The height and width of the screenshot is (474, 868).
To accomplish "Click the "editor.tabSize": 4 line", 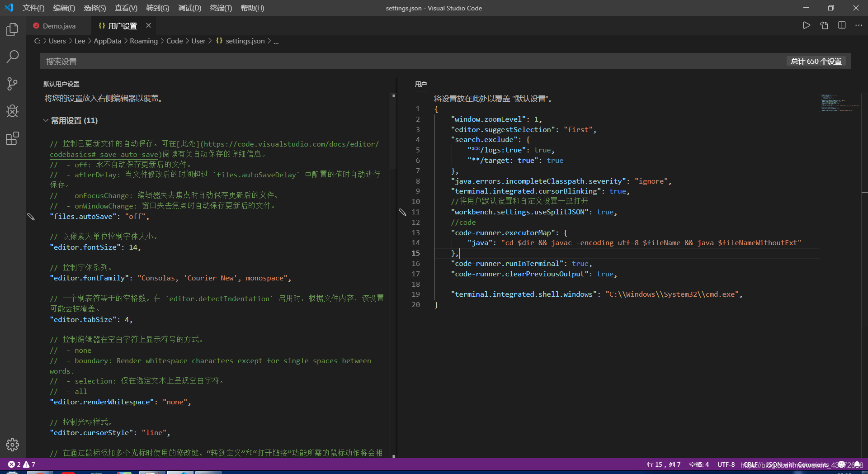I will coord(91,320).
